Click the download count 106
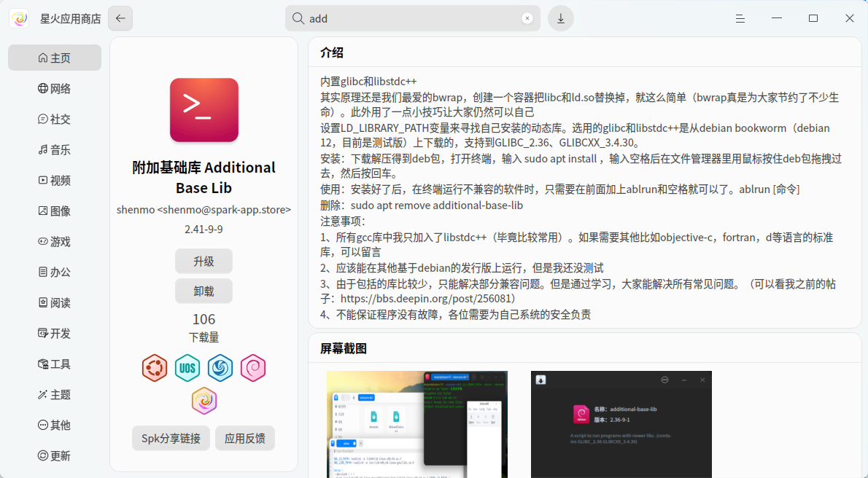 pos(204,319)
